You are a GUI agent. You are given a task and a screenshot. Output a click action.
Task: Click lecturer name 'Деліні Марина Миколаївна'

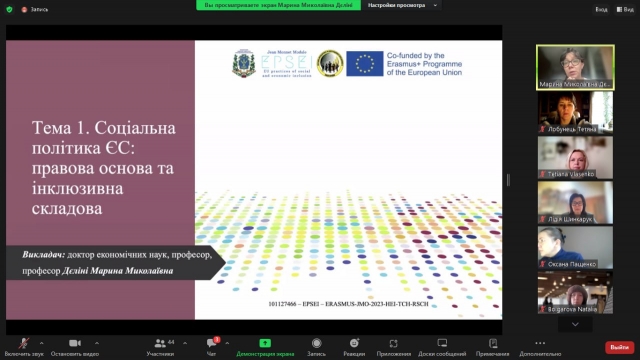tap(118, 271)
